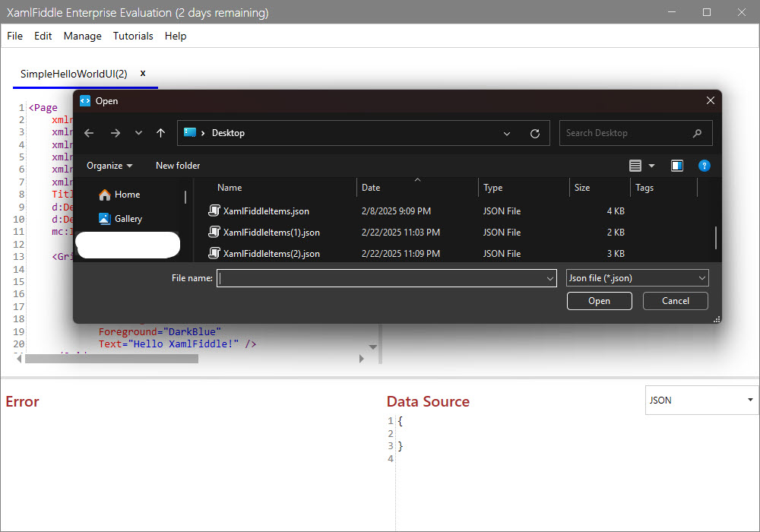Select XamlFiddleItems.json file
This screenshot has width=760, height=532.
(266, 211)
